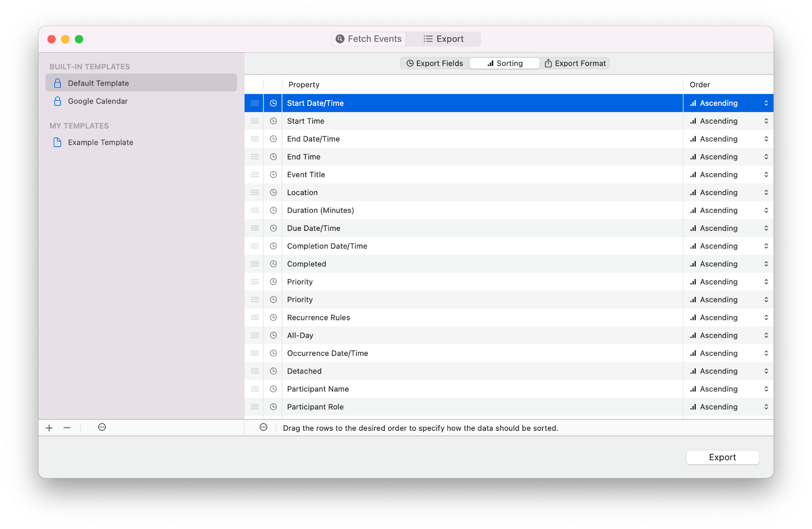Click the Export button
This screenshot has width=812, height=529.
(722, 457)
